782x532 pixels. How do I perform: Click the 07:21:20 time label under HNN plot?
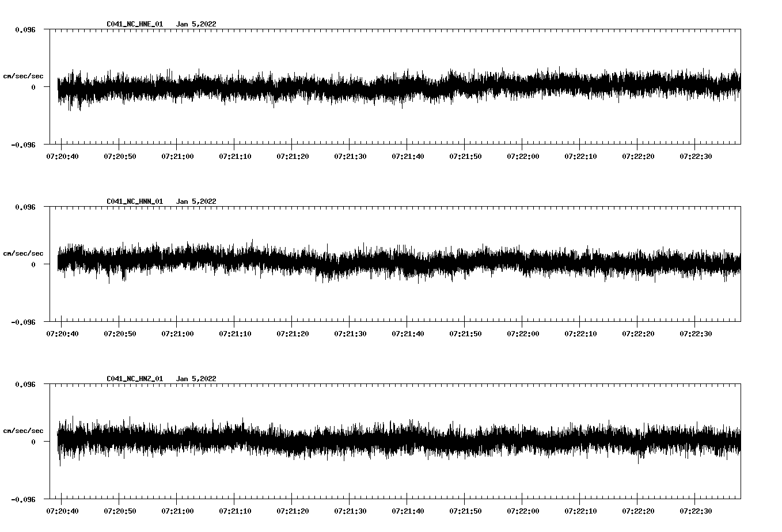coord(293,334)
